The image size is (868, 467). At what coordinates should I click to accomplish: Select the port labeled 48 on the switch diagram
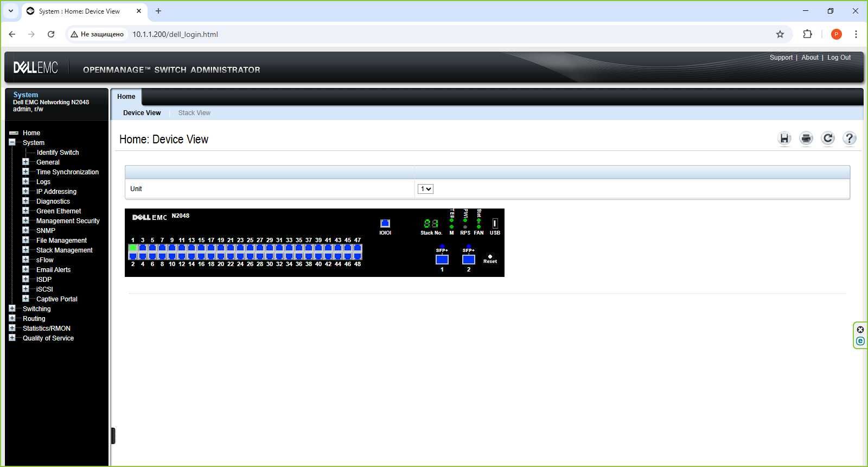(358, 256)
